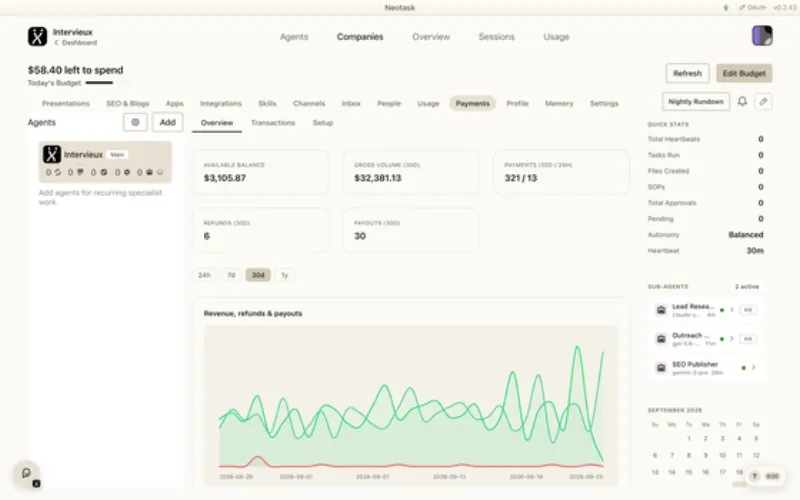The image size is (800, 500).
Task: Click Add to create an agent
Action: [x=167, y=122]
